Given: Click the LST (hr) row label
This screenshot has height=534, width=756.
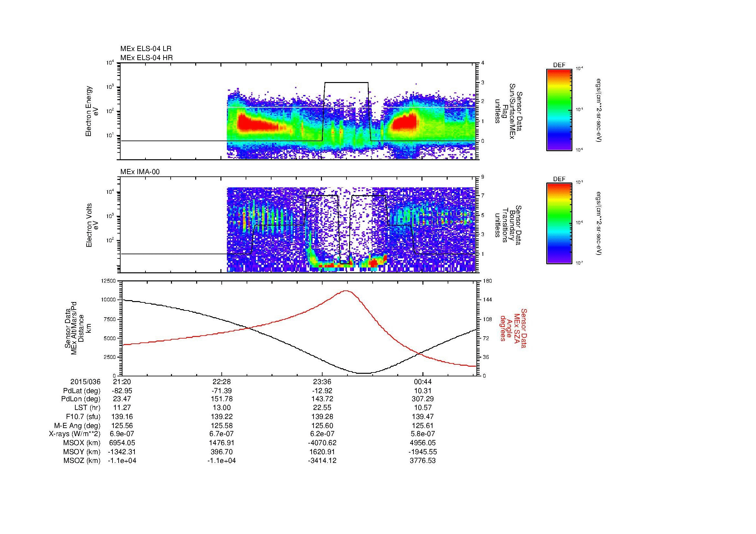Looking at the screenshot, I should coord(87,408).
